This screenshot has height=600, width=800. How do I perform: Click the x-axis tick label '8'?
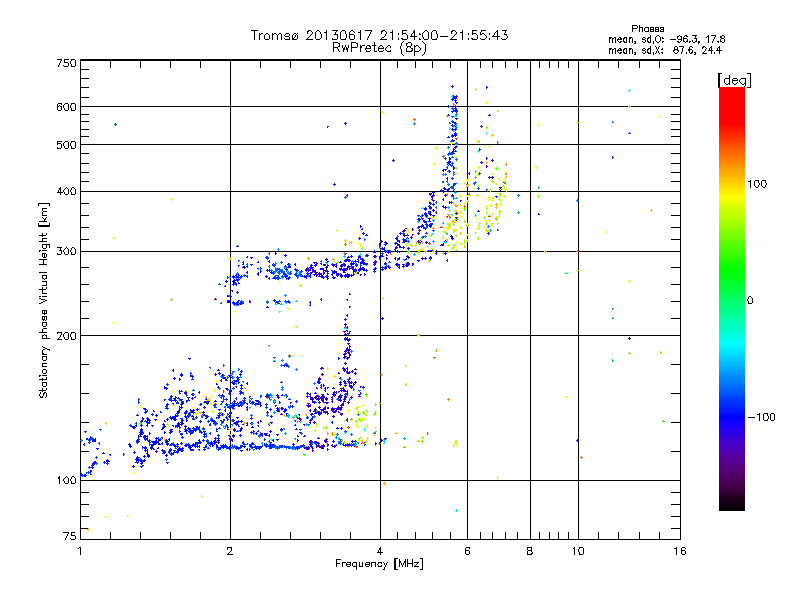tap(530, 551)
